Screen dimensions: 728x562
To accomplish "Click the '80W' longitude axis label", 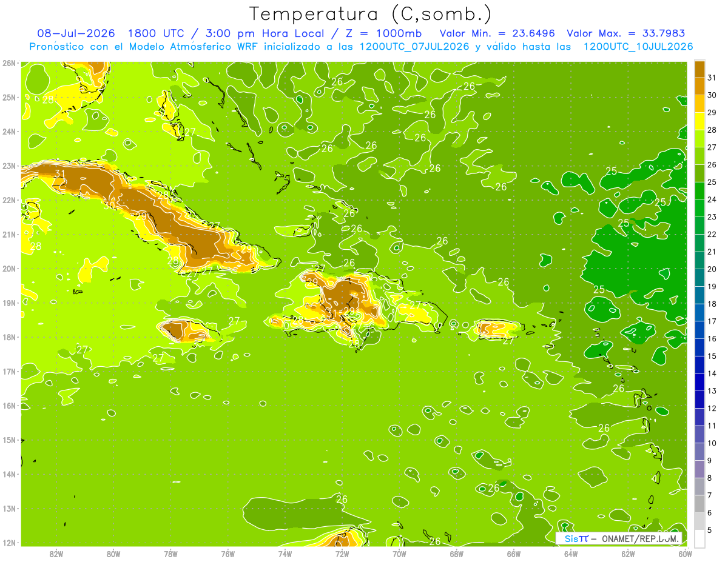I will [113, 554].
